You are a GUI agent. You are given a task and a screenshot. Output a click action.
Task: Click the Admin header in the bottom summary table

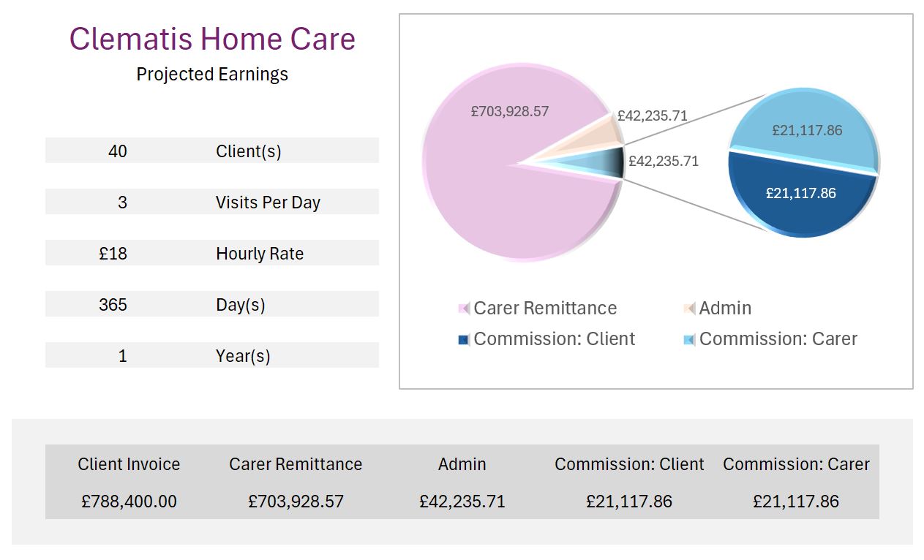[x=462, y=464]
